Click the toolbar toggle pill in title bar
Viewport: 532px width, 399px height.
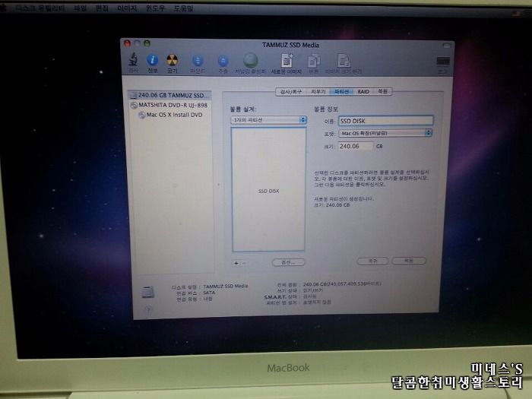pyautogui.click(x=447, y=45)
